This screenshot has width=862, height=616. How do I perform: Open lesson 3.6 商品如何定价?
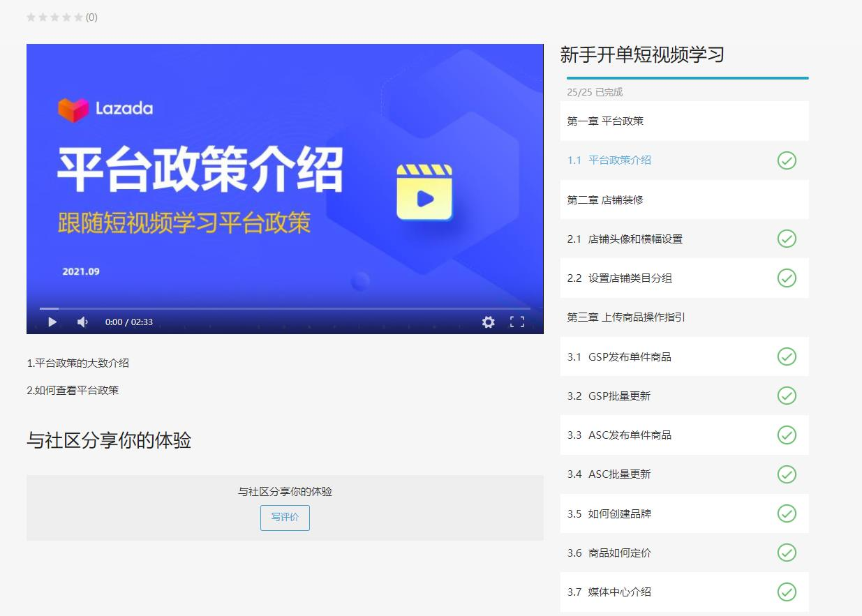pos(619,553)
